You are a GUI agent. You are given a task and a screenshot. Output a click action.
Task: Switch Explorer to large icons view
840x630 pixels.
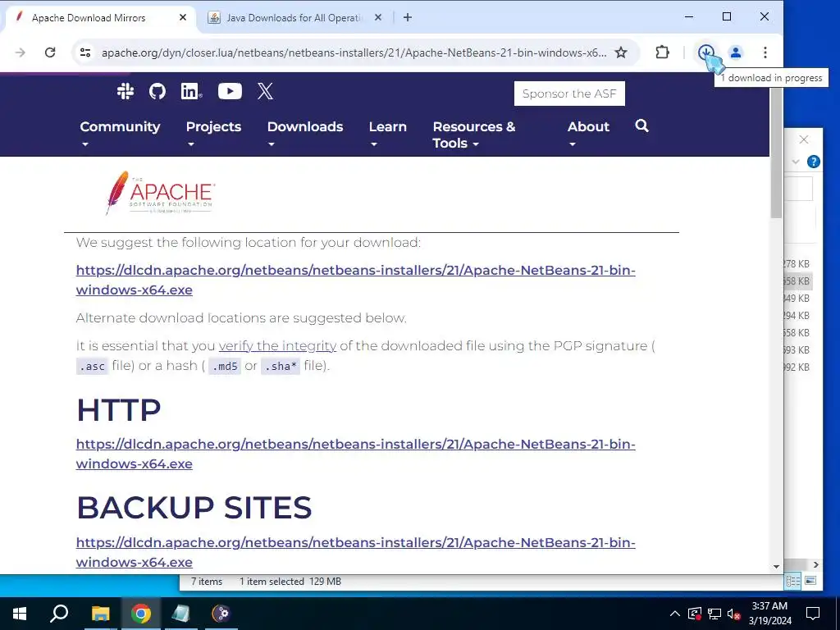click(810, 581)
